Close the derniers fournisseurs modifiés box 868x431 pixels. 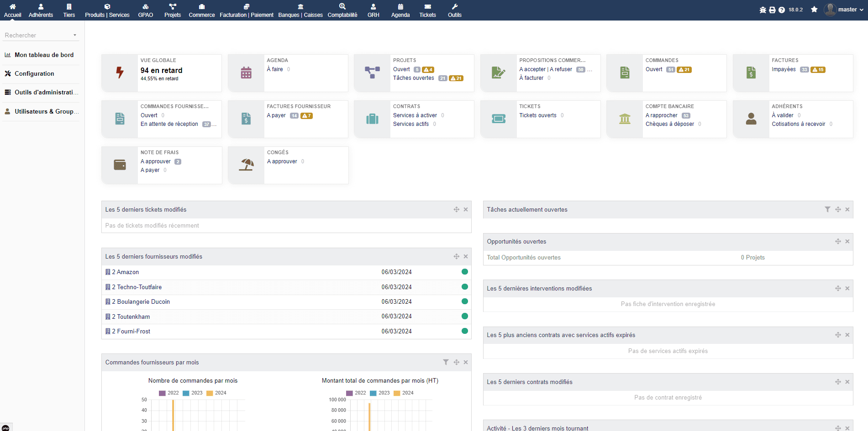(466, 256)
